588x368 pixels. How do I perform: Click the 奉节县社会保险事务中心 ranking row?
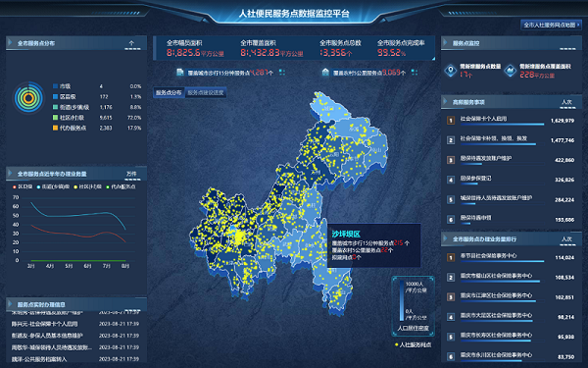[x=512, y=257]
